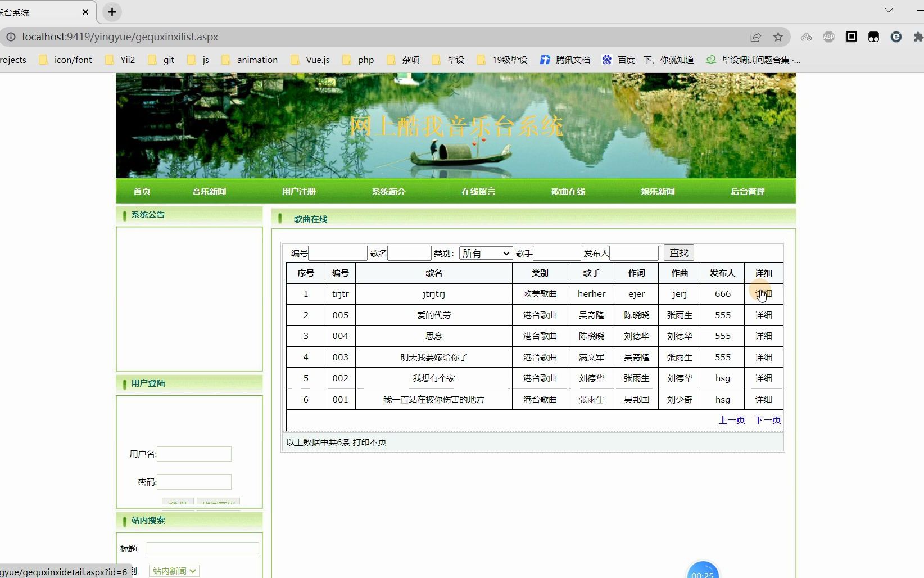This screenshot has width=924, height=578.
Task: Open 在线留言 navigation item
Action: point(478,192)
